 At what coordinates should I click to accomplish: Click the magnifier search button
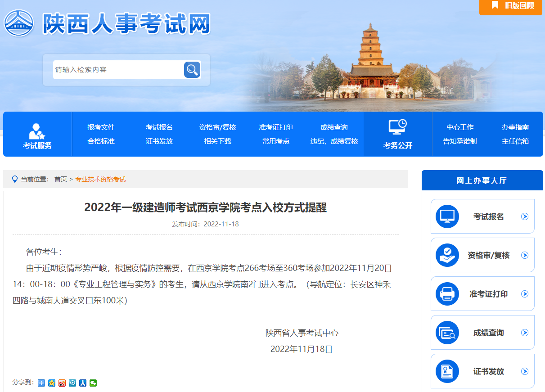coord(192,70)
